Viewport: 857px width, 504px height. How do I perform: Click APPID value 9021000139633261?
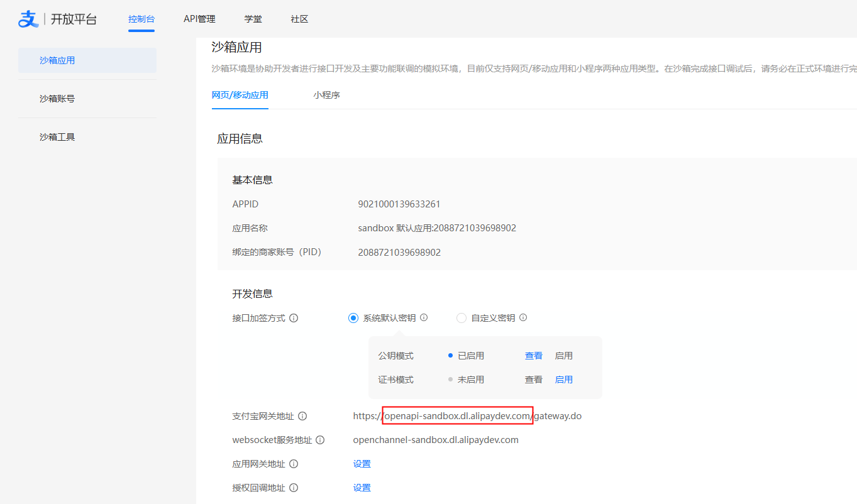coord(399,204)
